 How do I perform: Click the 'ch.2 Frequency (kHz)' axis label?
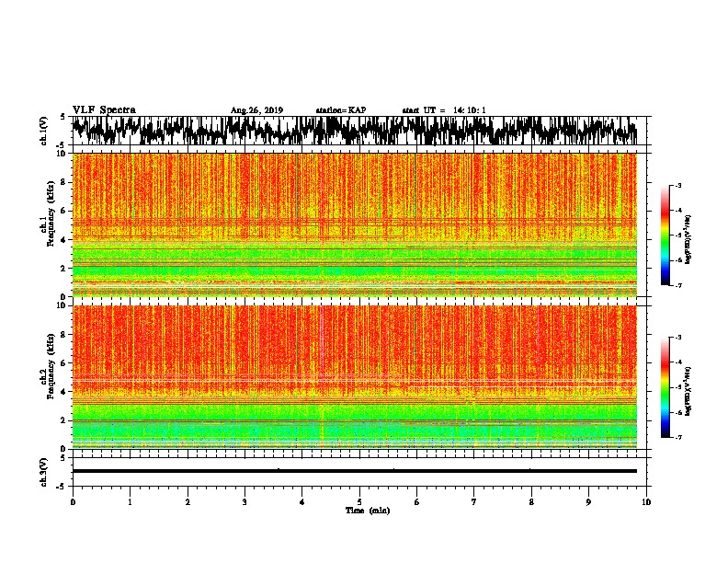click(x=50, y=366)
